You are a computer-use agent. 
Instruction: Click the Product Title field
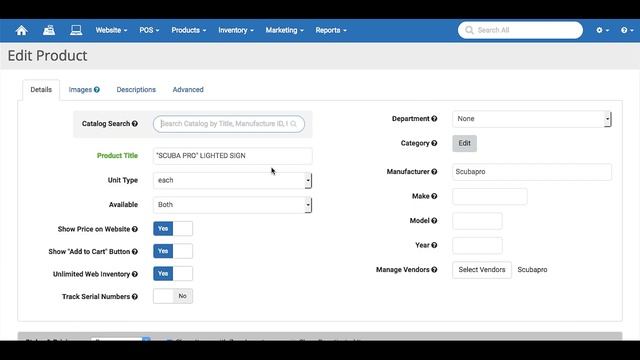[233, 156]
